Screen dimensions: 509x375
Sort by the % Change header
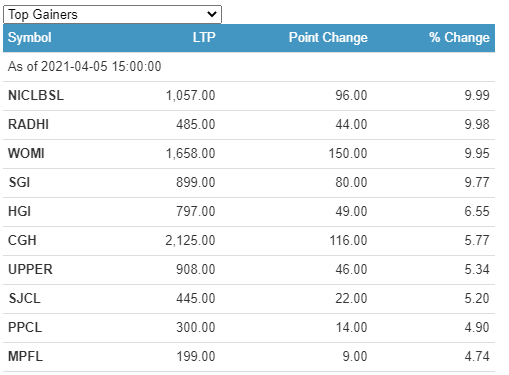[x=459, y=37]
